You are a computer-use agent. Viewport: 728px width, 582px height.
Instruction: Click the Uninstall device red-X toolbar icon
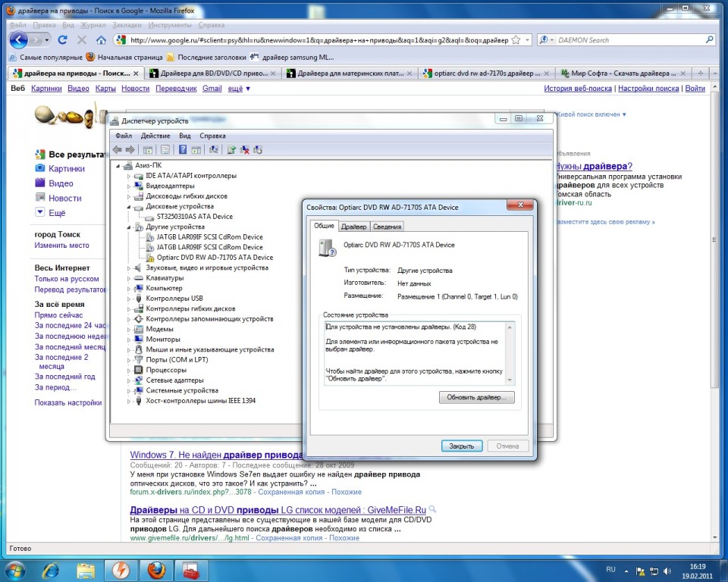pos(244,149)
